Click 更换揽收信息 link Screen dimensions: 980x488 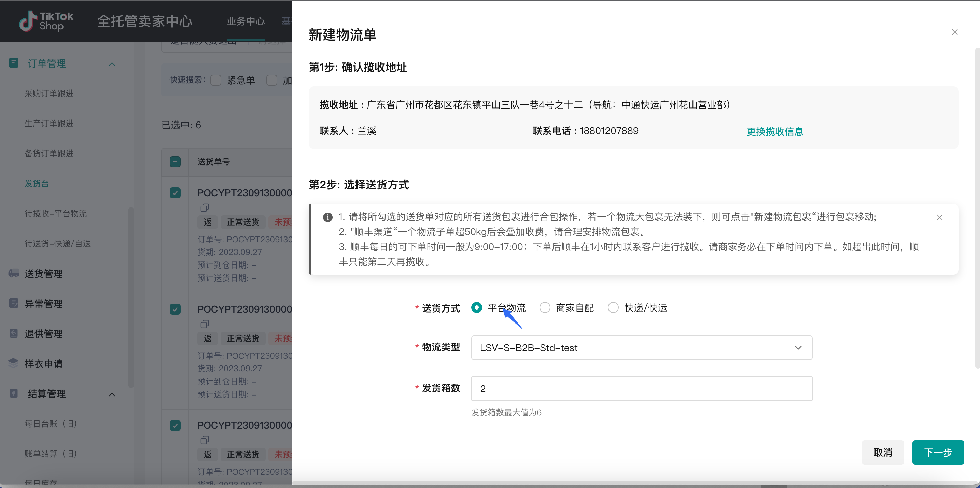[774, 131]
